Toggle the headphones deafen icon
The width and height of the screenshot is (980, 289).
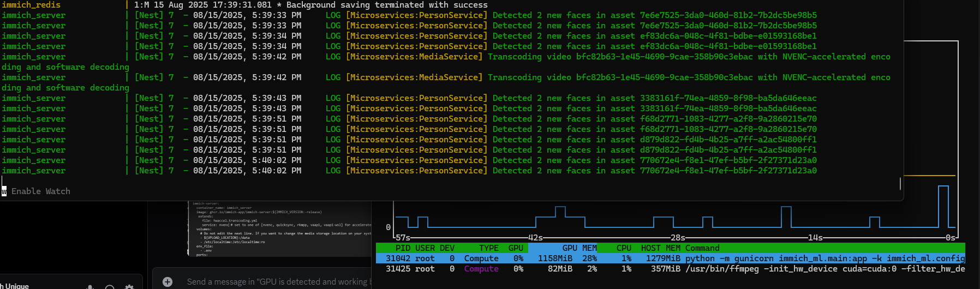(x=110, y=287)
